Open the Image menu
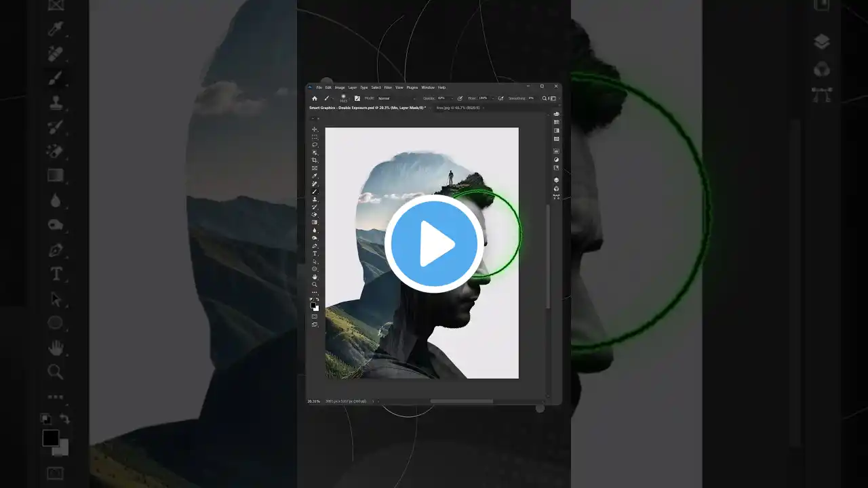Image resolution: width=868 pixels, height=488 pixels. point(340,87)
